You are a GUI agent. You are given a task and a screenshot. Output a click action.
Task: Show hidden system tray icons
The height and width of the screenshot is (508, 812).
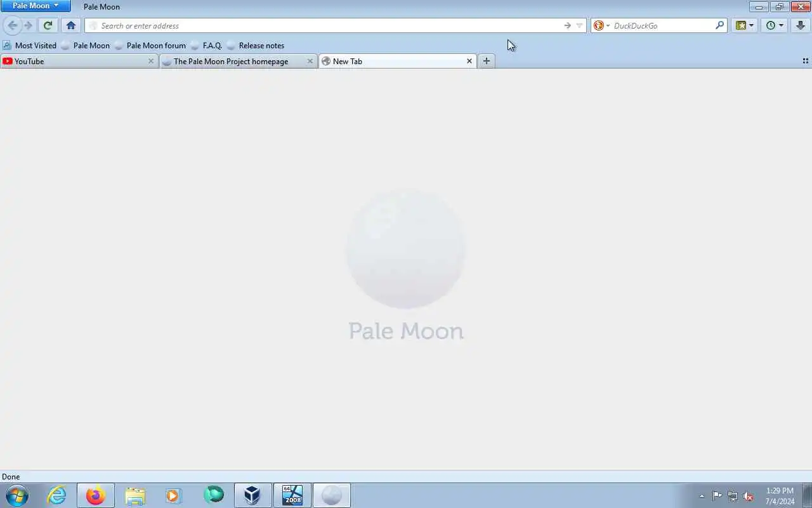[702, 496]
